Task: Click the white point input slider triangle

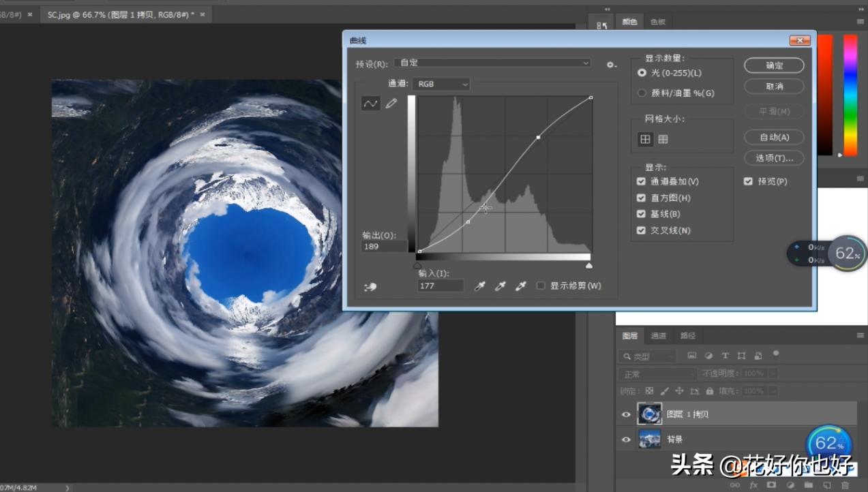Action: 589,266
